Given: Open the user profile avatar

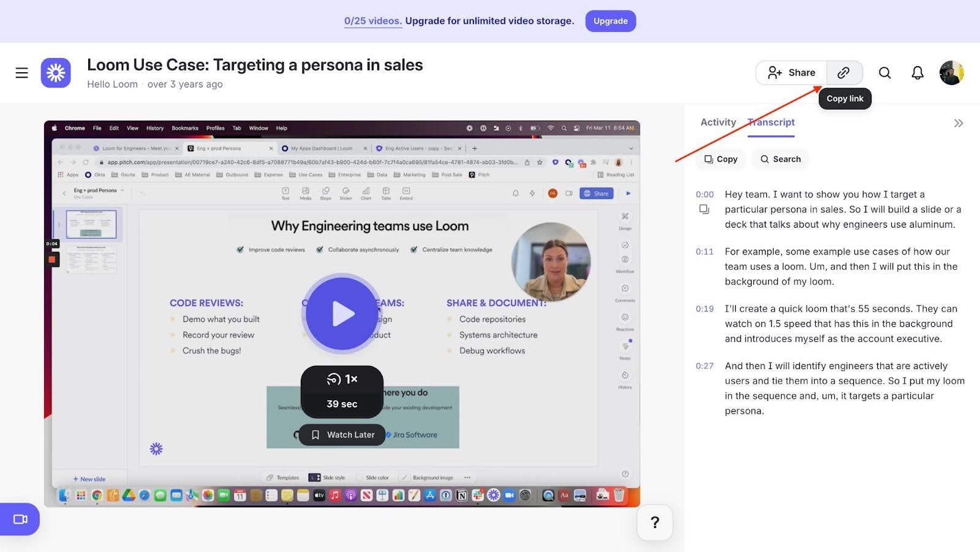Looking at the screenshot, I should tap(952, 73).
